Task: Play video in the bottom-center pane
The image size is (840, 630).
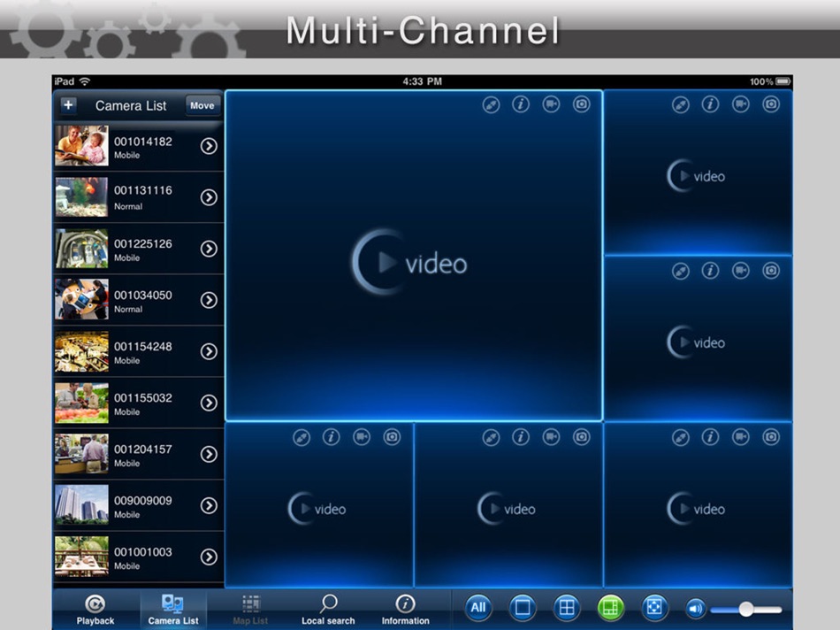Action: (x=507, y=508)
